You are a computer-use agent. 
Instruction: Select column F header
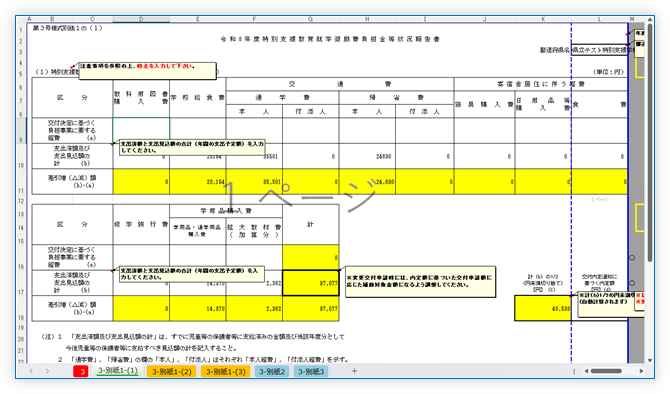[x=254, y=19]
